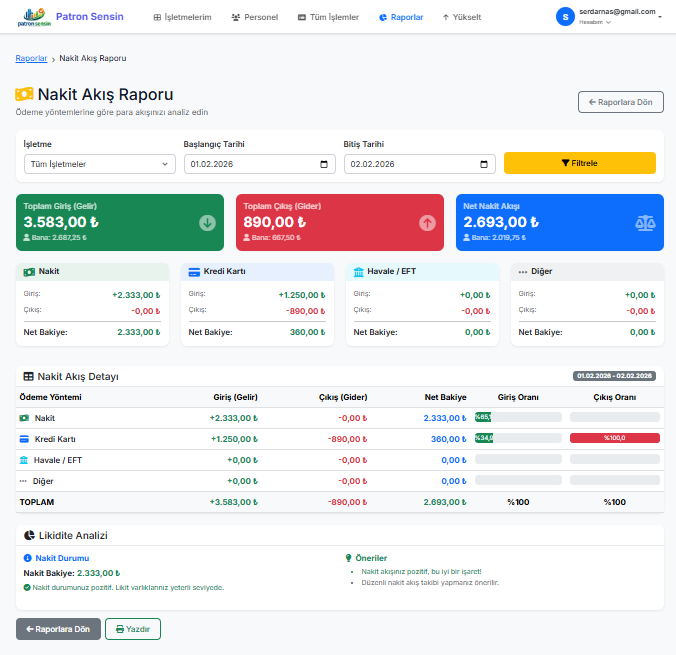Open the account dropdown for serdarnas@gmail.com
The image size is (676, 655).
659,17
